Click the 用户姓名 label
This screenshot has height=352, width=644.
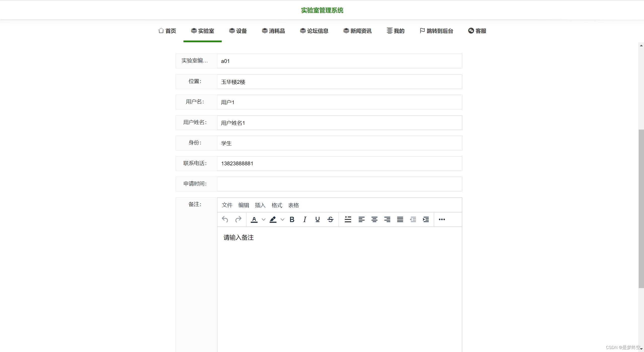pos(195,122)
